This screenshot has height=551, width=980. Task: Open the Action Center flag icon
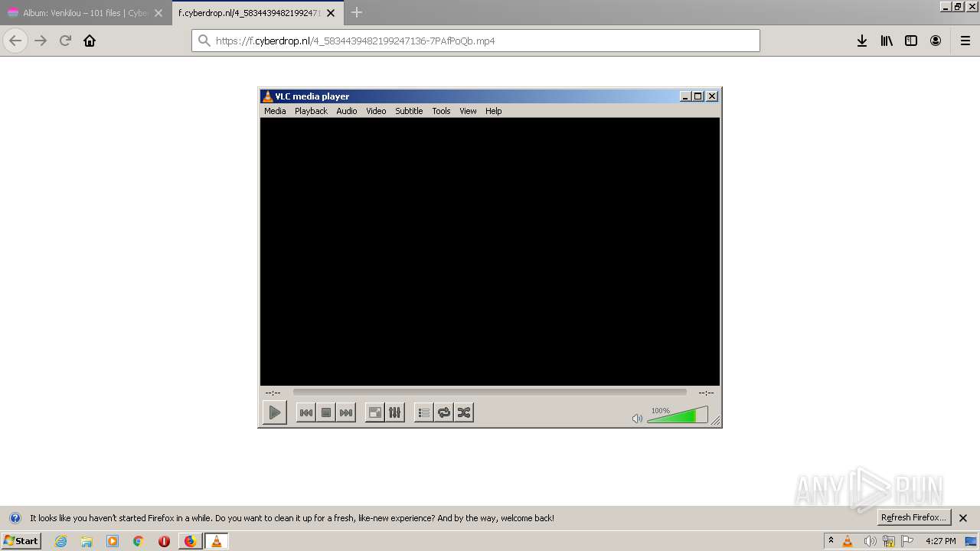click(907, 541)
